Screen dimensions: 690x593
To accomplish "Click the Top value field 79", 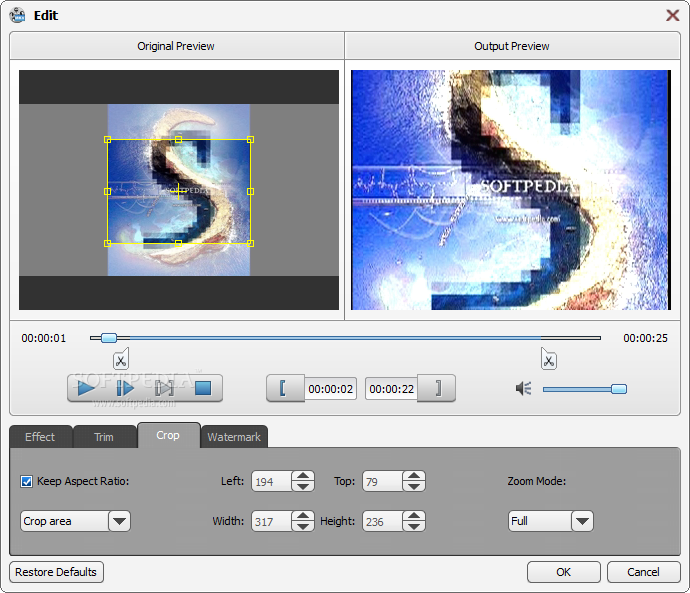I will [x=382, y=481].
